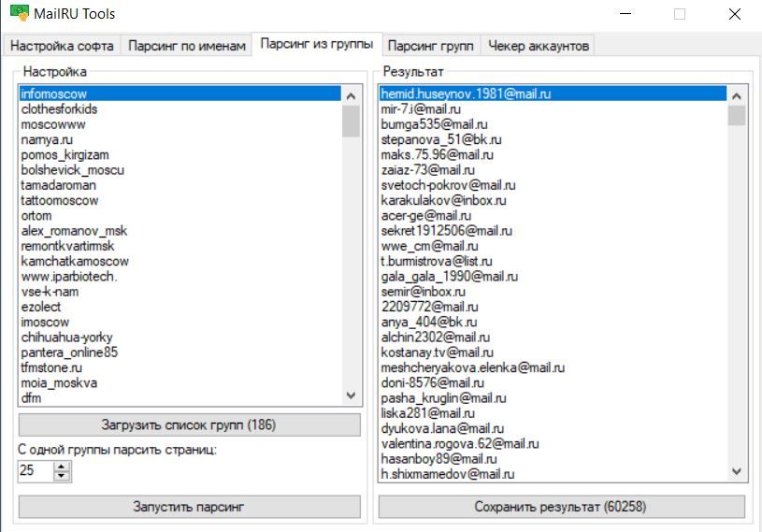Click the MailRU Tools app icon
762x532 pixels.
pyautogui.click(x=19, y=14)
